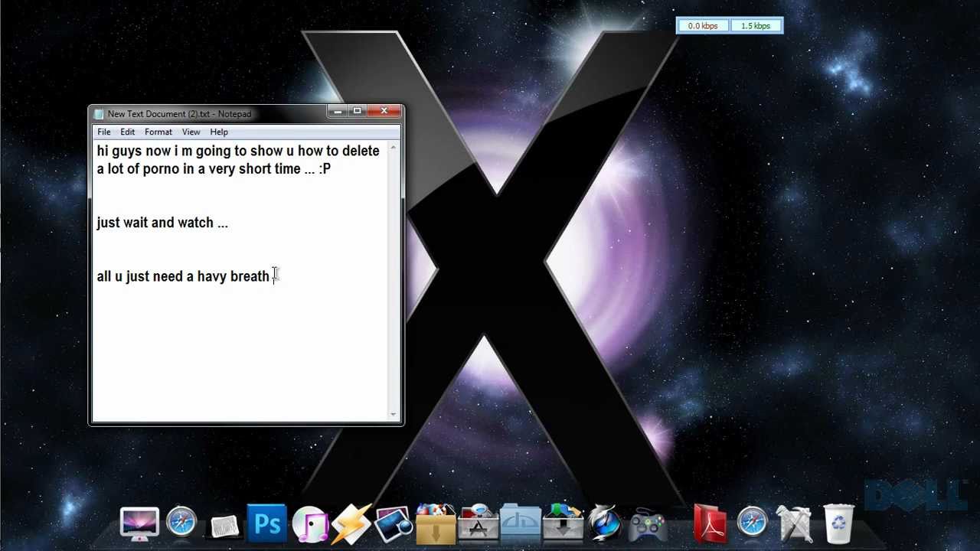Viewport: 980px width, 551px height.
Task: Open the iMac monitor icon in the dock
Action: tap(139, 525)
